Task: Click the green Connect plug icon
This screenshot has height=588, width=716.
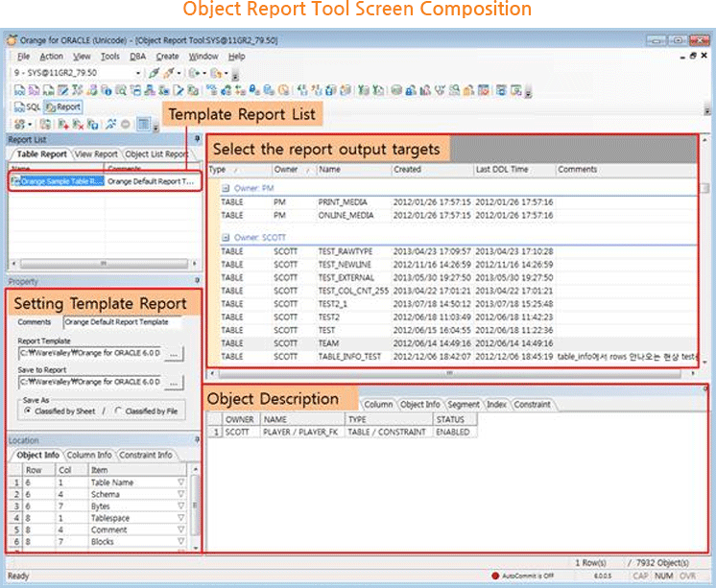Action: (x=154, y=73)
